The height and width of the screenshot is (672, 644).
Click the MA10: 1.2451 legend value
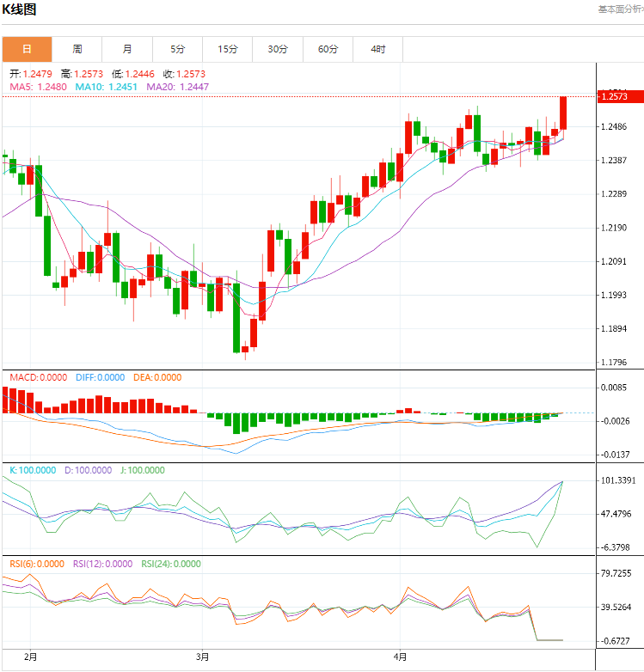pyautogui.click(x=107, y=87)
